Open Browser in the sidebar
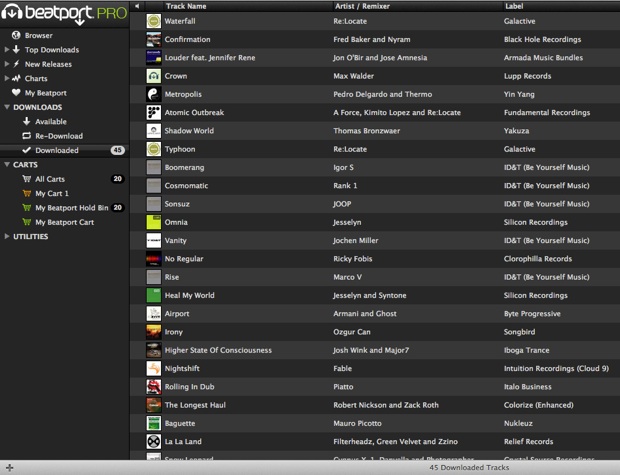Screen dimensions: 620x475 pyautogui.click(x=38, y=35)
